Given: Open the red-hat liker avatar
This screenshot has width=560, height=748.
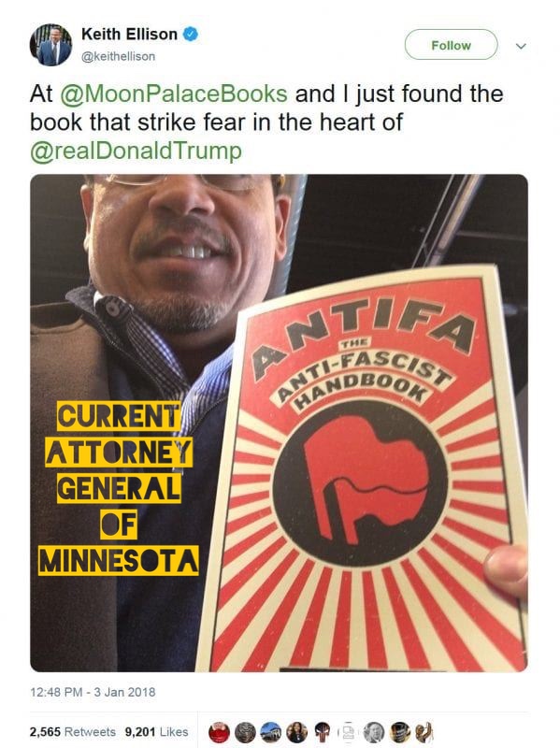Looking at the screenshot, I should [219, 732].
